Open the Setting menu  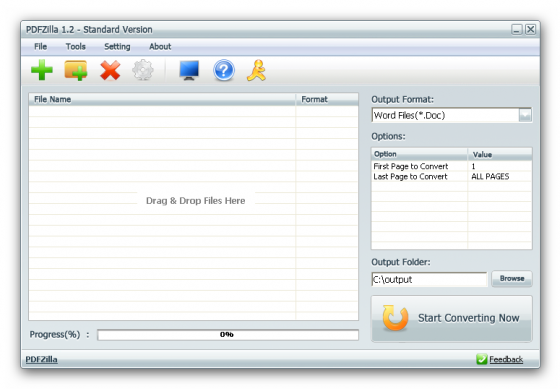tap(117, 47)
